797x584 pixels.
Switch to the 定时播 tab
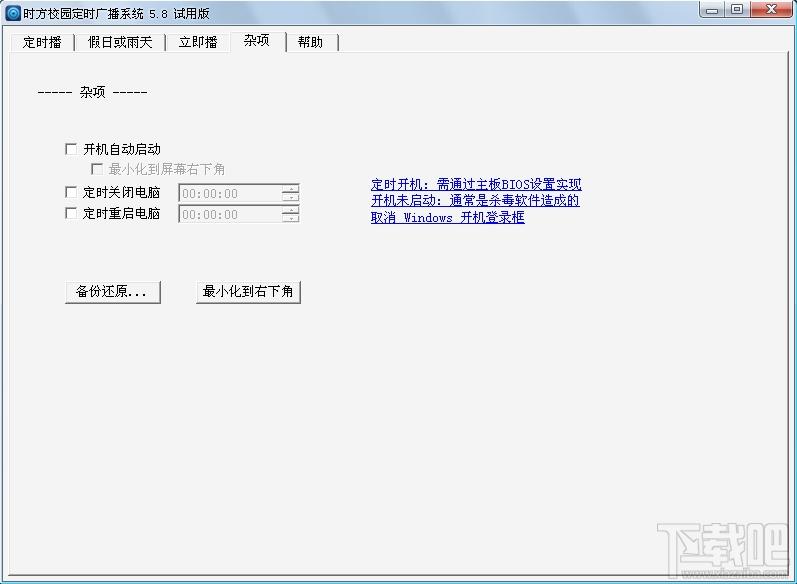(x=42, y=42)
